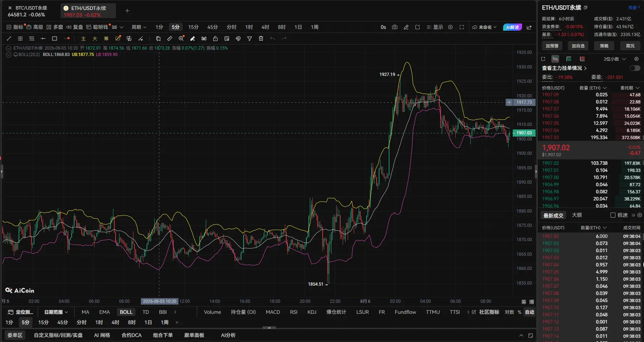Viewport: 644px width, 342px height.
Task: Select the eraser tool in drawing toolbar
Action: tap(193, 39)
